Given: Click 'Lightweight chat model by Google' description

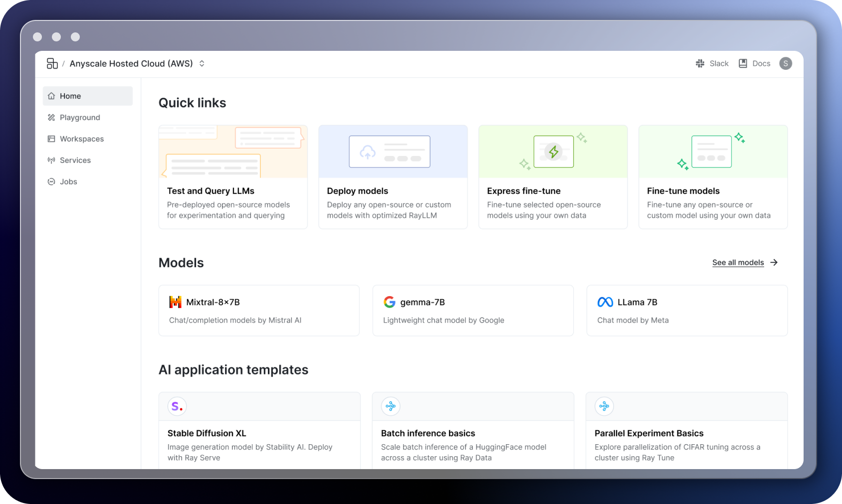Looking at the screenshot, I should (443, 320).
